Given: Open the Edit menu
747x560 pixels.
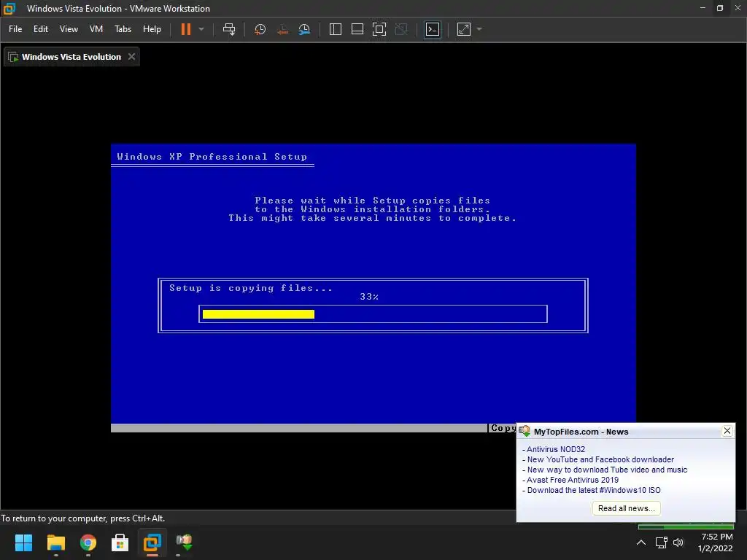Looking at the screenshot, I should point(41,29).
